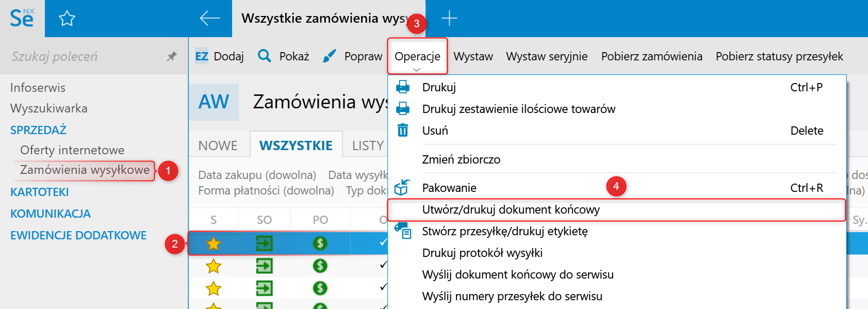Open the Forma płatności (dowolna) filter

click(266, 191)
